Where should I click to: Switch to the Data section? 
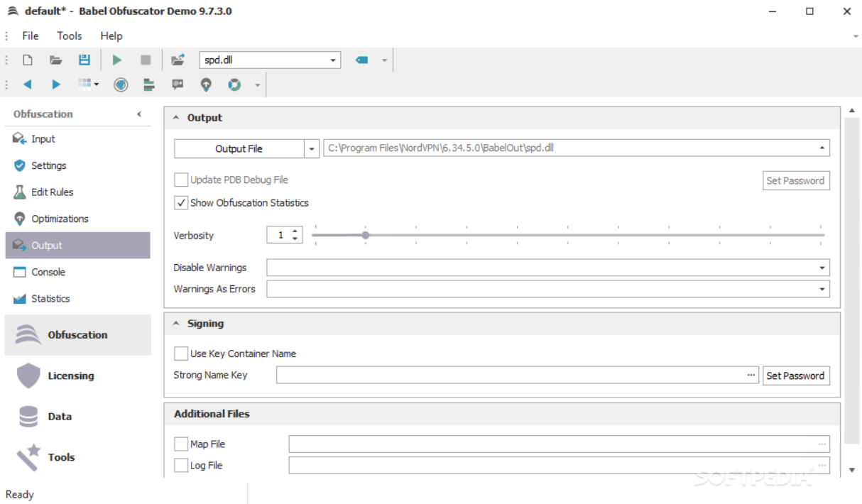coord(77,417)
